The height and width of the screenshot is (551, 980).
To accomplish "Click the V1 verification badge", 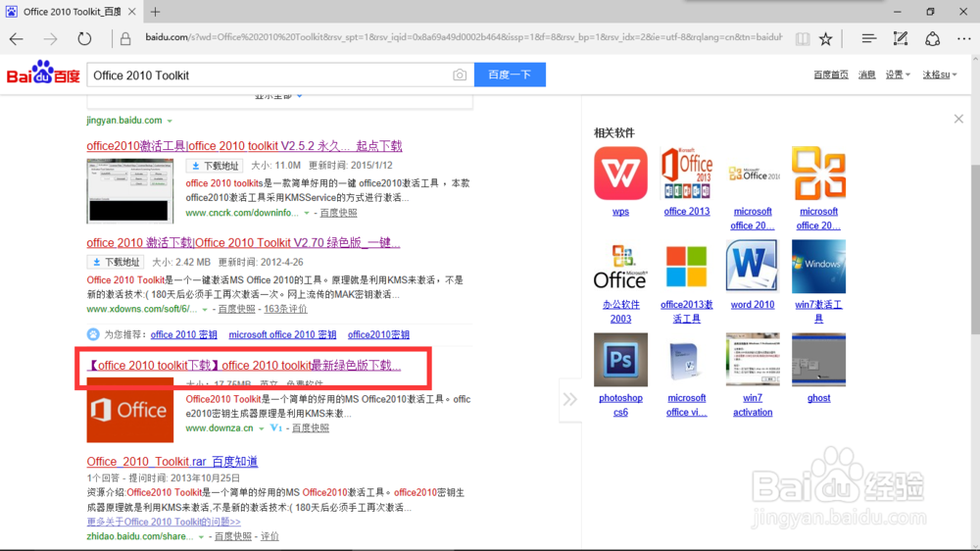I will [276, 428].
